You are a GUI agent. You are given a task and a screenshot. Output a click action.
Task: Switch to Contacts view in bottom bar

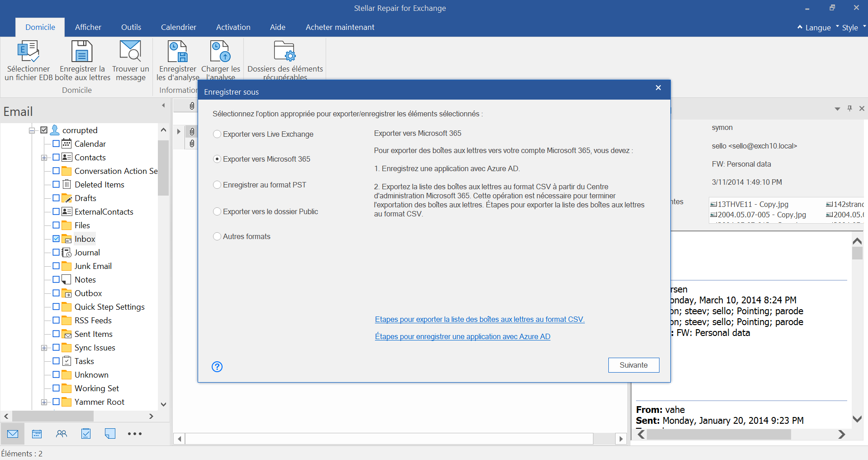point(62,434)
